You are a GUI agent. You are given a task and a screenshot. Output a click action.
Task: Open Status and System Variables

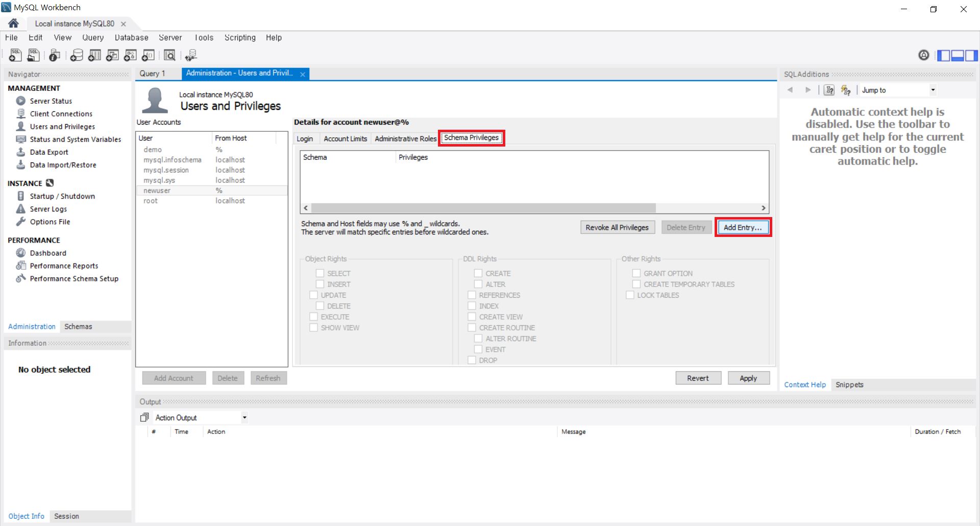pyautogui.click(x=75, y=139)
